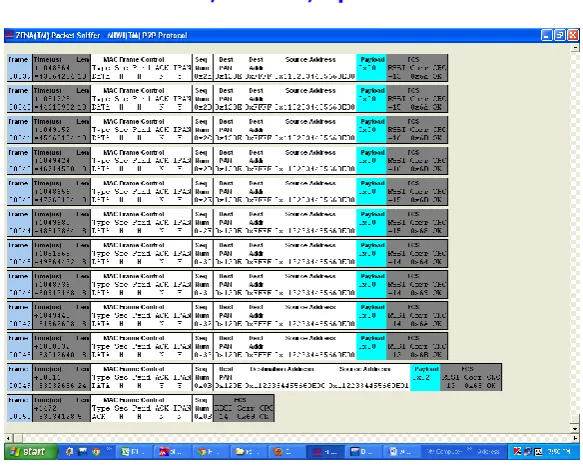Launch Chrome from the quick launch bar
The height and width of the screenshot is (468, 583).
96,452
